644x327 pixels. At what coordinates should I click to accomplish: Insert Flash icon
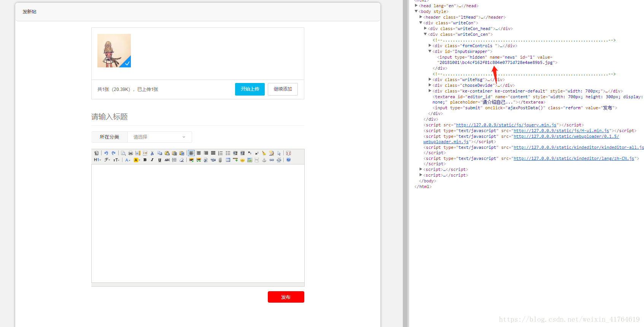click(206, 160)
